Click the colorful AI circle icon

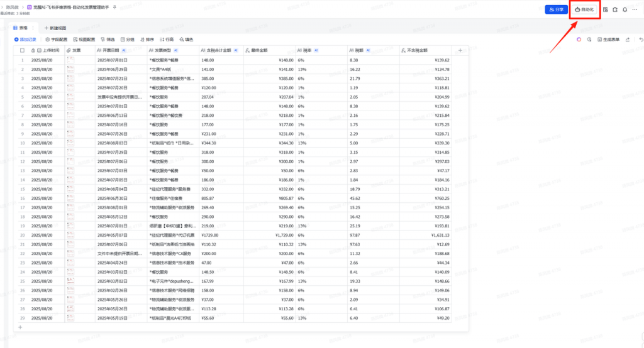[x=579, y=40]
